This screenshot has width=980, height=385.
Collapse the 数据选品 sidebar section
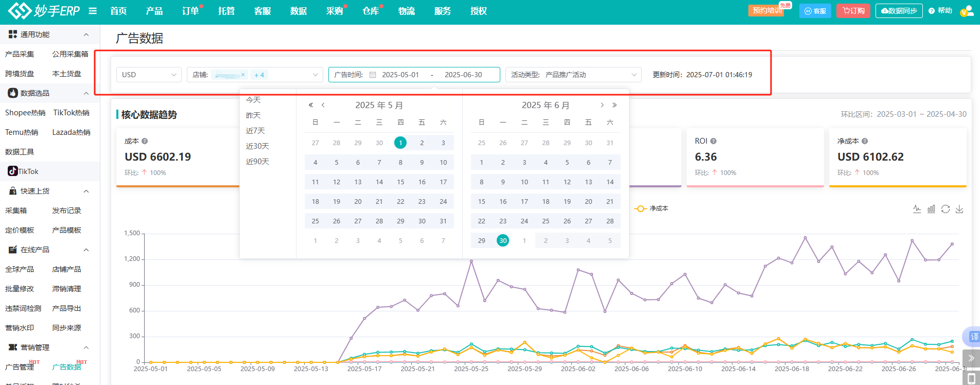[x=86, y=93]
